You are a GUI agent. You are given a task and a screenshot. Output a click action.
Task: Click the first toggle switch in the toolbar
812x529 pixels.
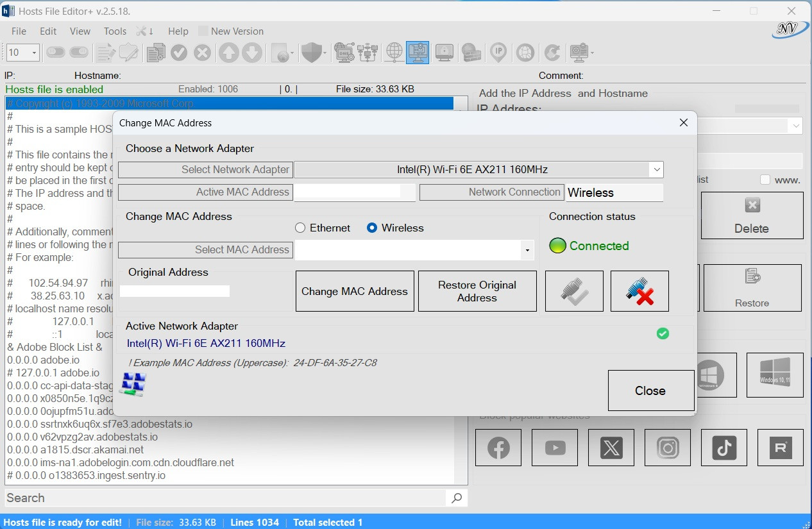tap(56, 53)
